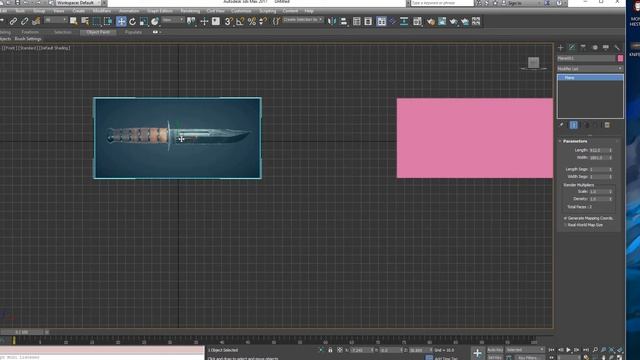Click the pink object color swatch

coord(620,58)
